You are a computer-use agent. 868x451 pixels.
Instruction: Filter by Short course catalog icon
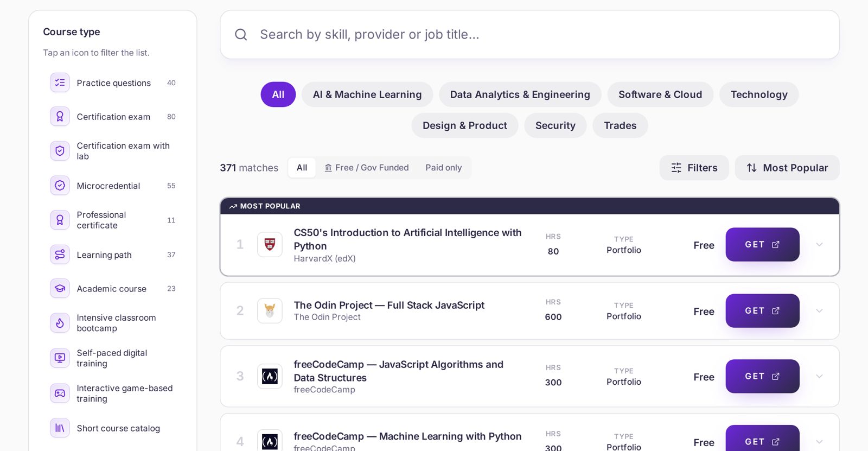[60, 428]
